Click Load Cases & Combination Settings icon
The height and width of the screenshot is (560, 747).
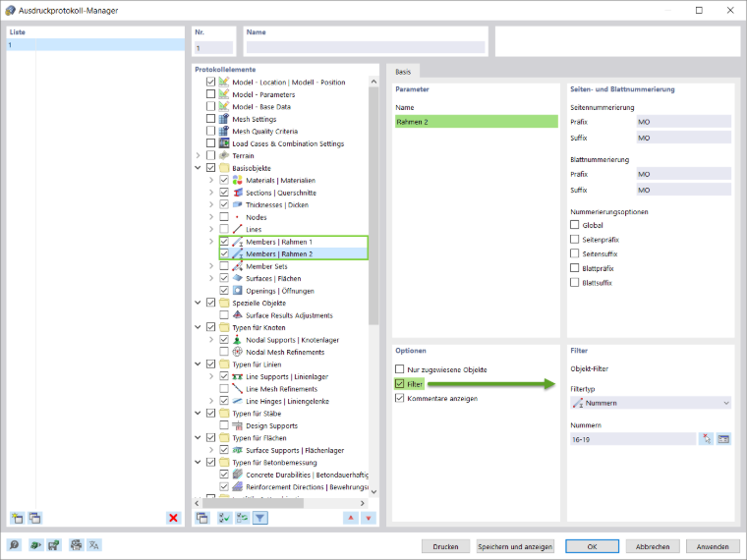tap(224, 143)
